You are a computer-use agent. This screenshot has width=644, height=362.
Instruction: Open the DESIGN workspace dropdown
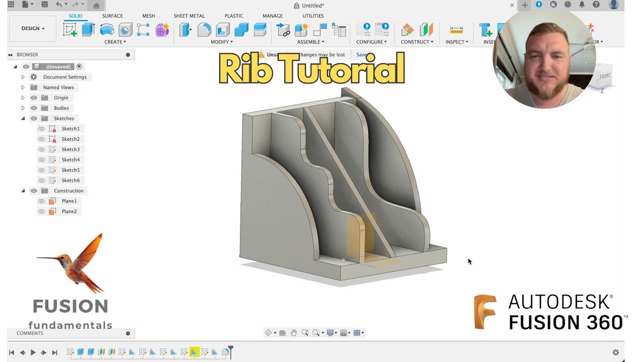click(x=33, y=29)
